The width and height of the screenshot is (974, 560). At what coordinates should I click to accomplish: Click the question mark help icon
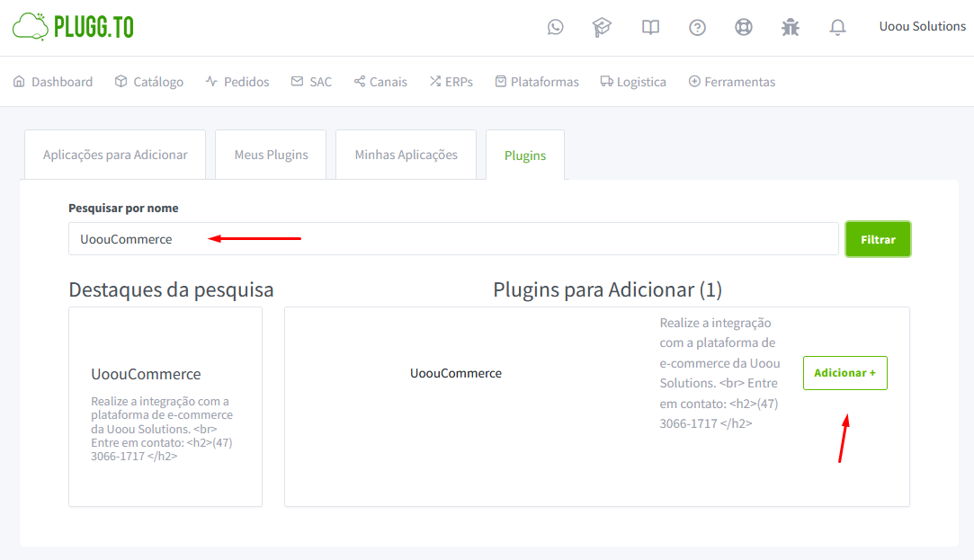pyautogui.click(x=697, y=27)
